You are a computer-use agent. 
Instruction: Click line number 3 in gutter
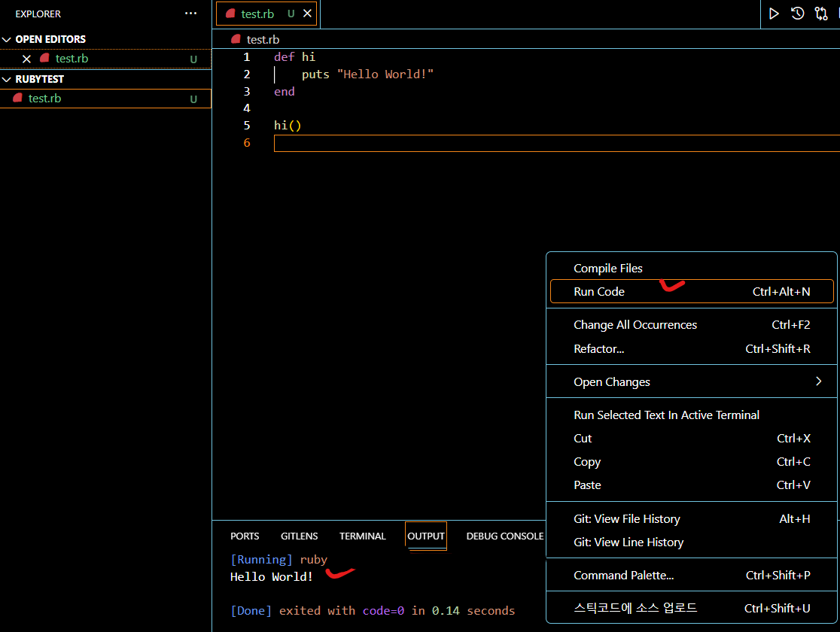pyautogui.click(x=246, y=92)
